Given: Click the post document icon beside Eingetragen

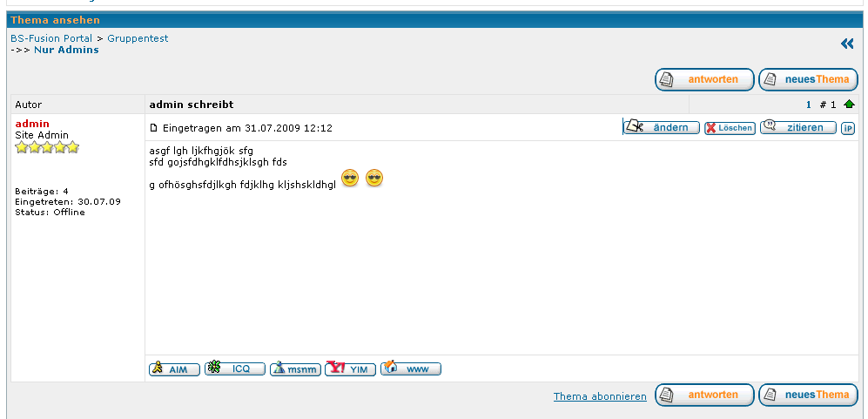Looking at the screenshot, I should point(154,128).
